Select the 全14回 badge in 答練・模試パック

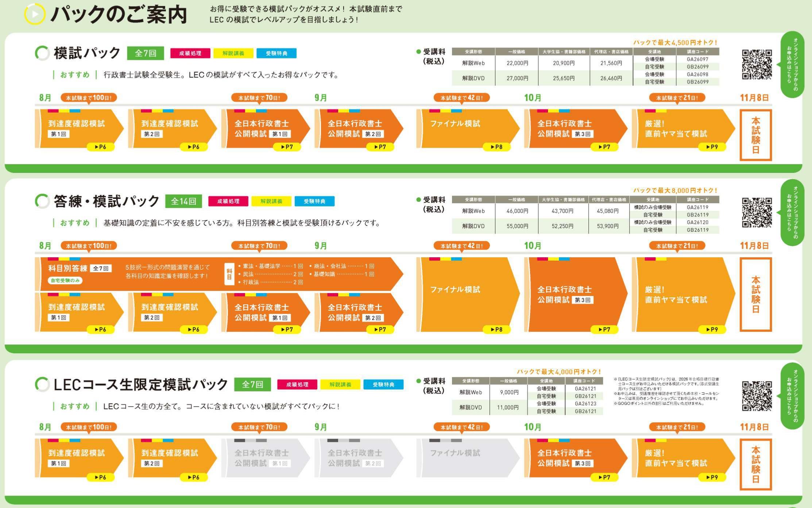(183, 201)
